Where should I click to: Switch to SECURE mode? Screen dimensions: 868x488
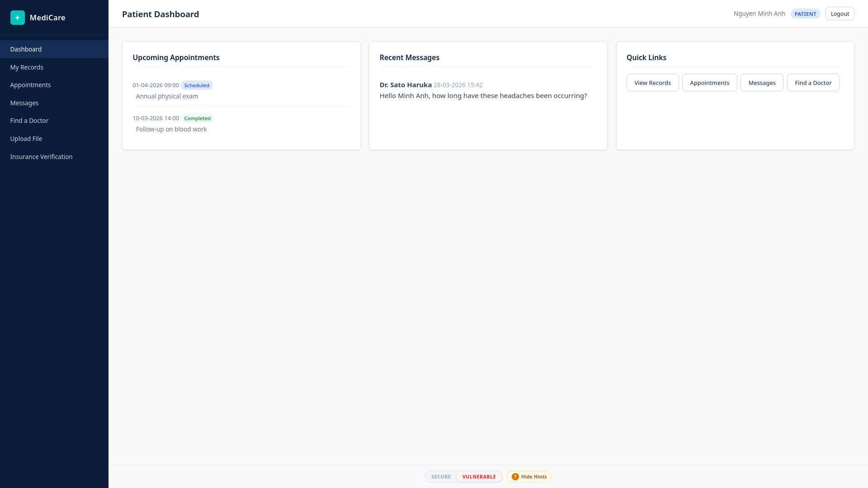point(441,477)
